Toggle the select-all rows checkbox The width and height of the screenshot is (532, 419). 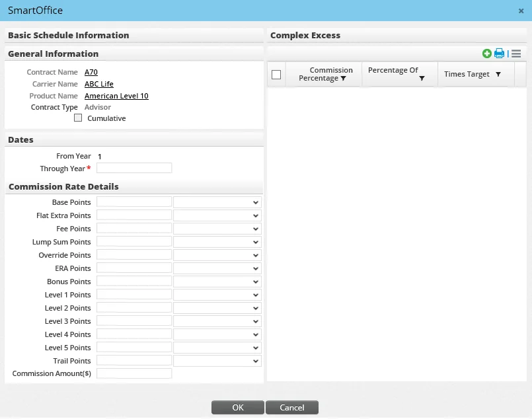276,74
